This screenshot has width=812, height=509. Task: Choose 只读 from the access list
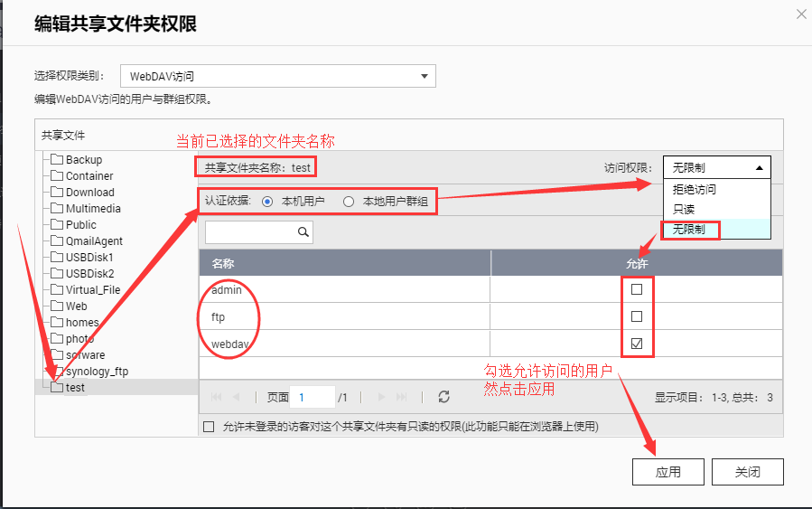point(684,210)
